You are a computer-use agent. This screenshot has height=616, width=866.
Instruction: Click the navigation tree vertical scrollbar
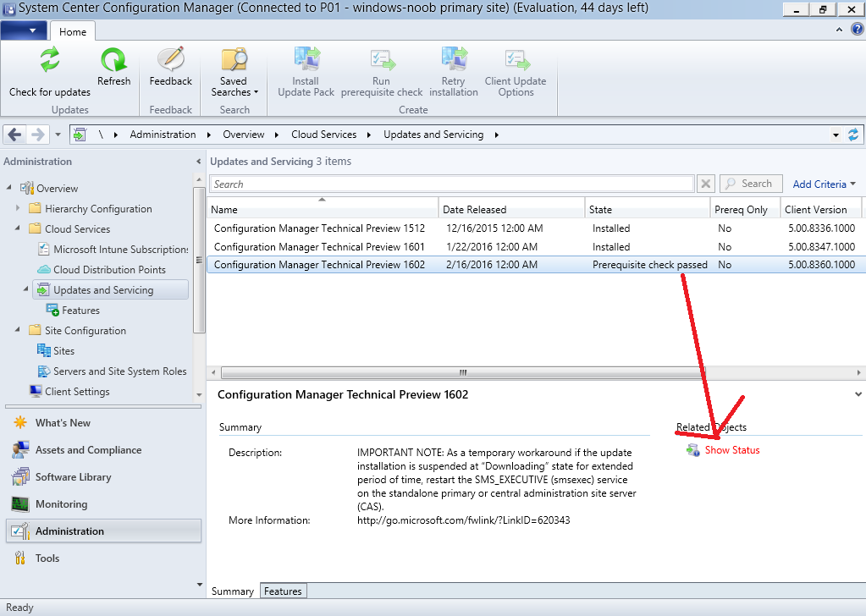[199, 260]
